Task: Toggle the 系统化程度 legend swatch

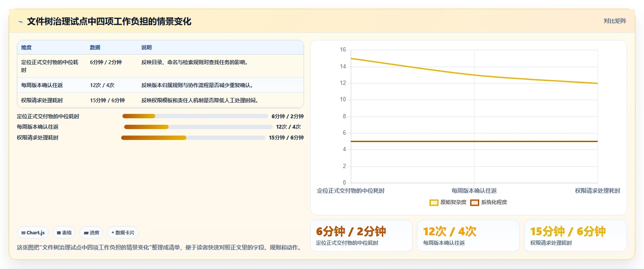Action: (x=474, y=202)
